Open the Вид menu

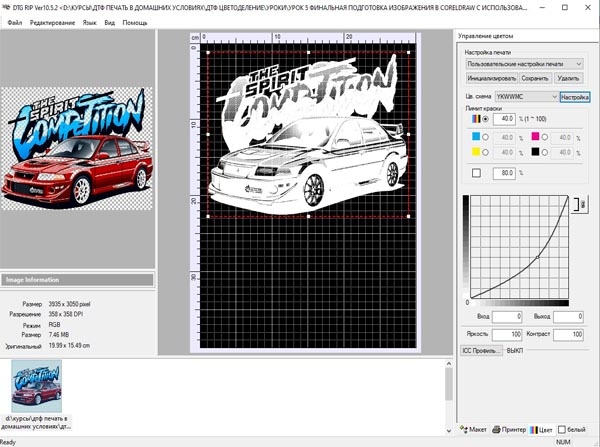[x=109, y=23]
